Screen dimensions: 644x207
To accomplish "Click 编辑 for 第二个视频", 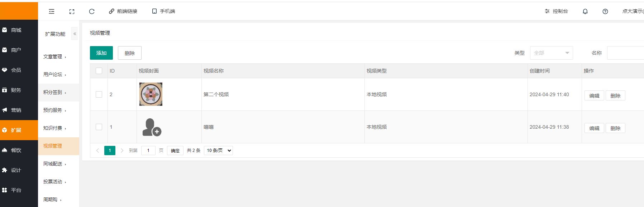I will (x=594, y=96).
